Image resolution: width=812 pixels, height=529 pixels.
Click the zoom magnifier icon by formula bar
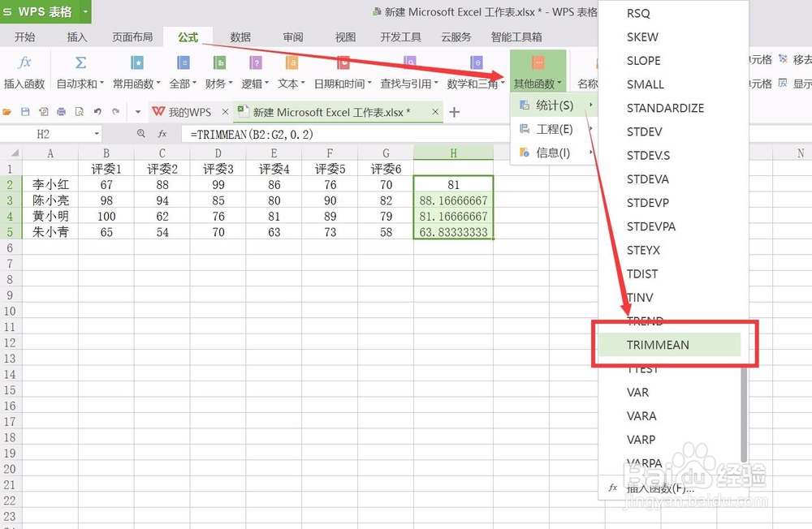coord(140,134)
